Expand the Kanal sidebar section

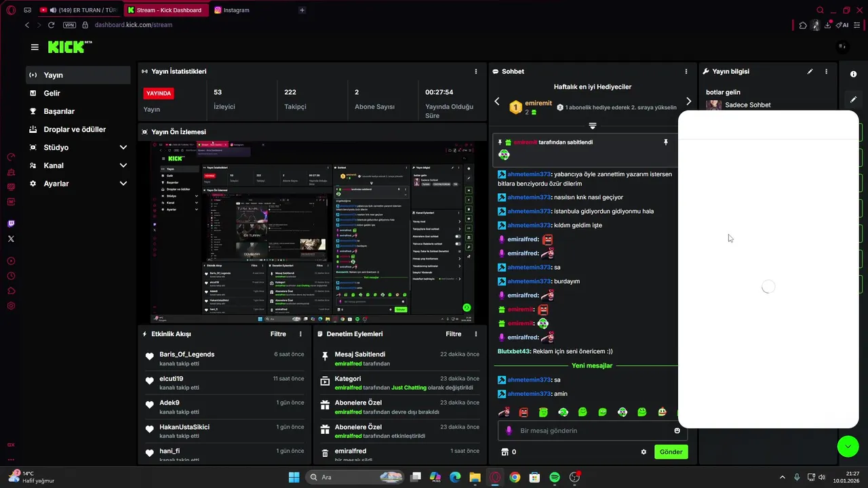coord(78,165)
